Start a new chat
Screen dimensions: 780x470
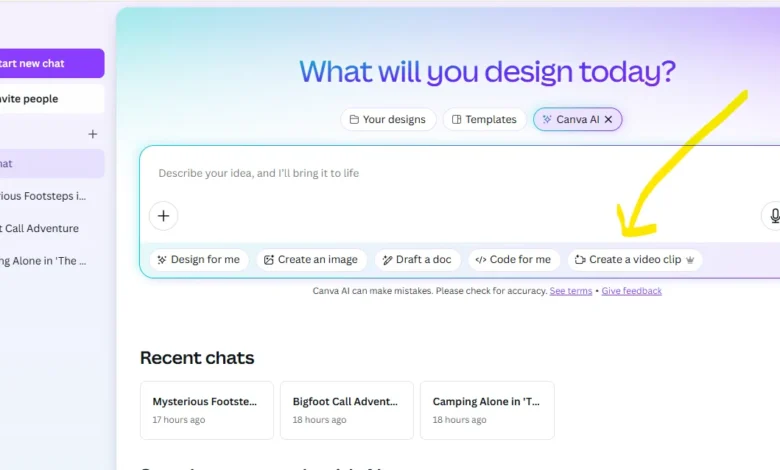52,63
